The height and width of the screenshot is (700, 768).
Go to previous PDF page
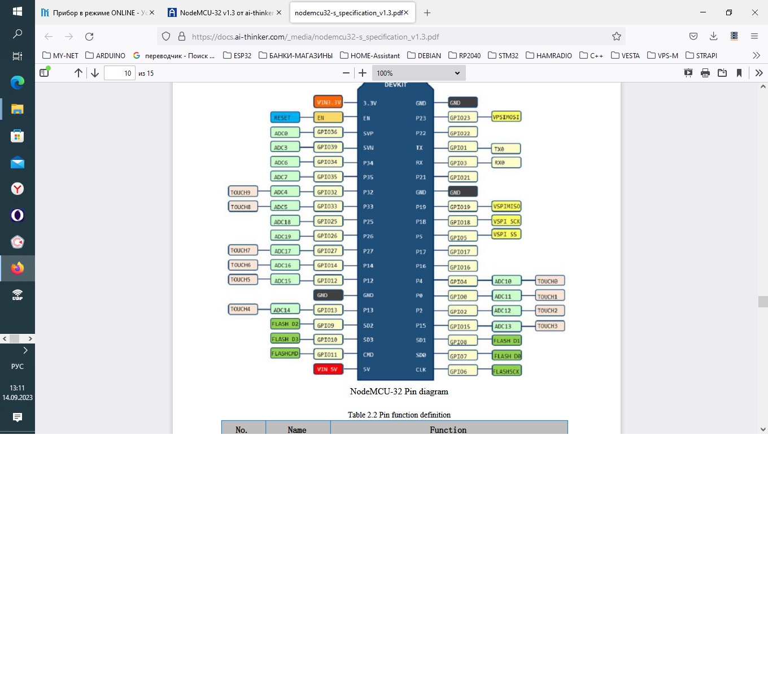[x=78, y=73]
